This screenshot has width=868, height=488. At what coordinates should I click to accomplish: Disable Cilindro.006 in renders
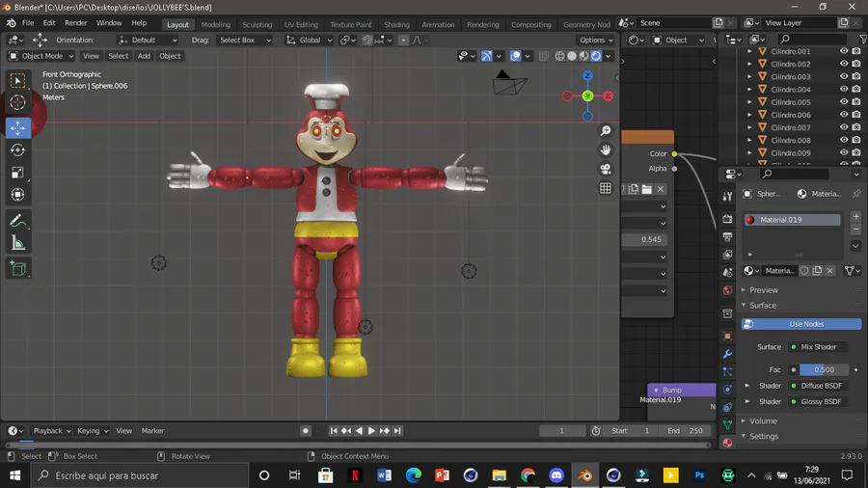point(856,115)
